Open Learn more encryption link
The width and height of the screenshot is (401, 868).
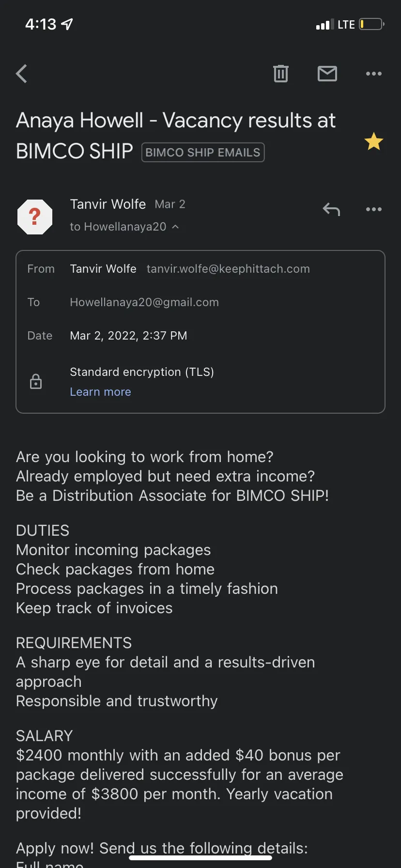click(100, 391)
